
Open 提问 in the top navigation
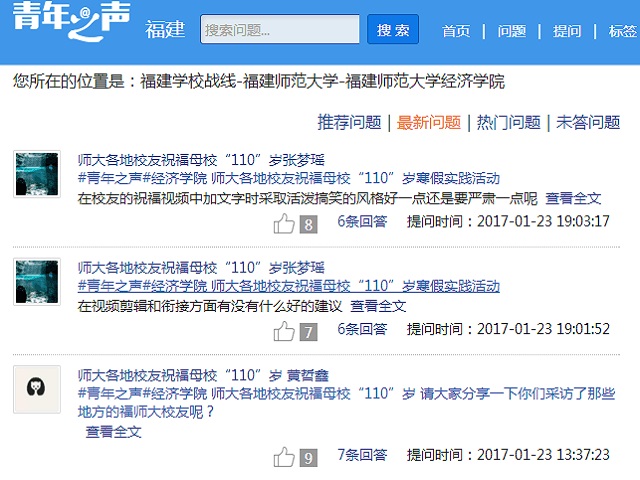567,31
